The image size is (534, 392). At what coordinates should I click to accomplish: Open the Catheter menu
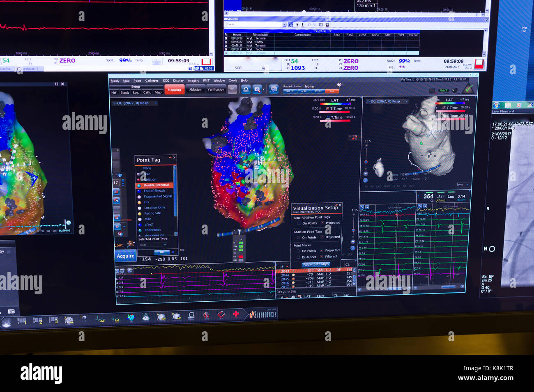point(152,81)
